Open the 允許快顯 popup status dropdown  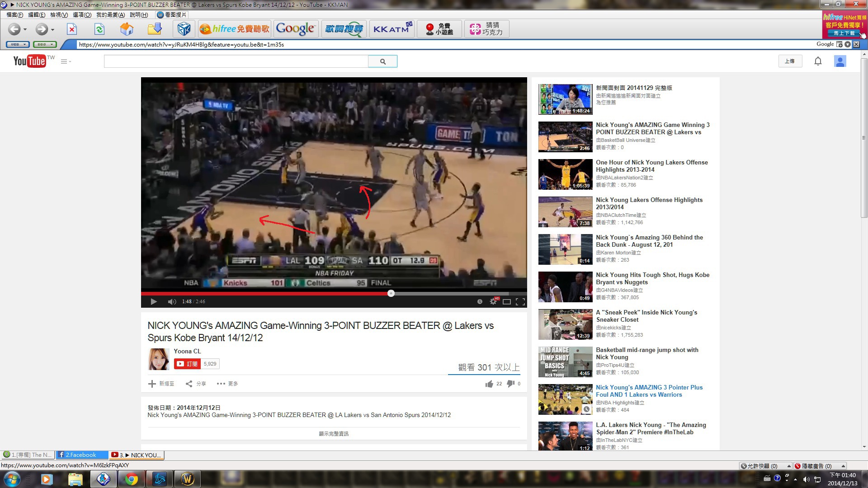(x=765, y=466)
